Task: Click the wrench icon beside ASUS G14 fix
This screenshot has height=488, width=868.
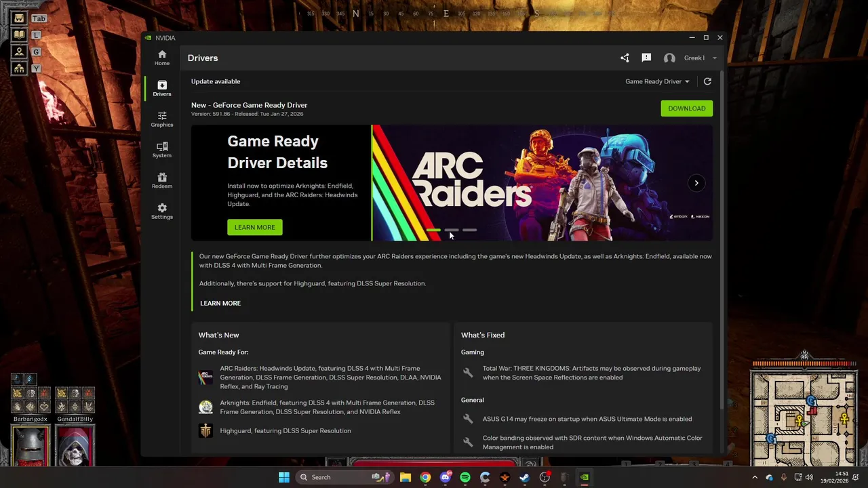Action: click(468, 419)
